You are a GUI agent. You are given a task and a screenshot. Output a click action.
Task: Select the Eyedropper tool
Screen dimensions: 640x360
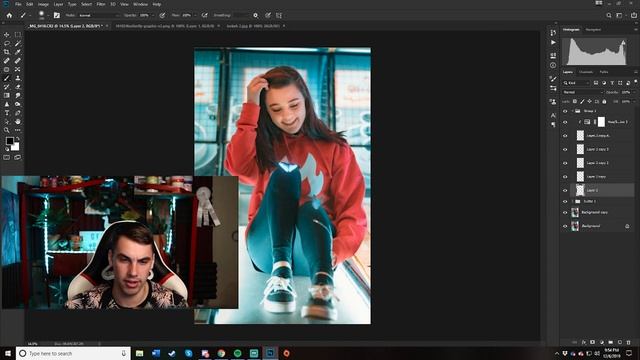[18, 52]
